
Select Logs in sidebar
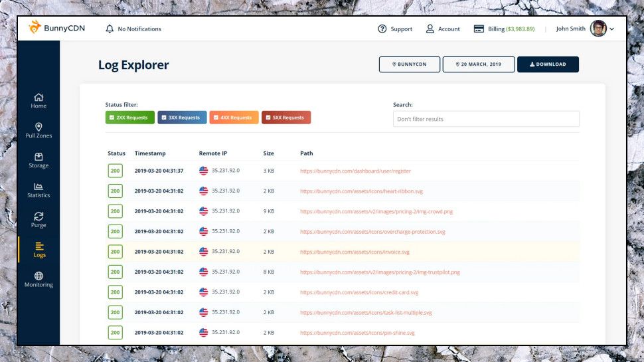click(x=39, y=250)
